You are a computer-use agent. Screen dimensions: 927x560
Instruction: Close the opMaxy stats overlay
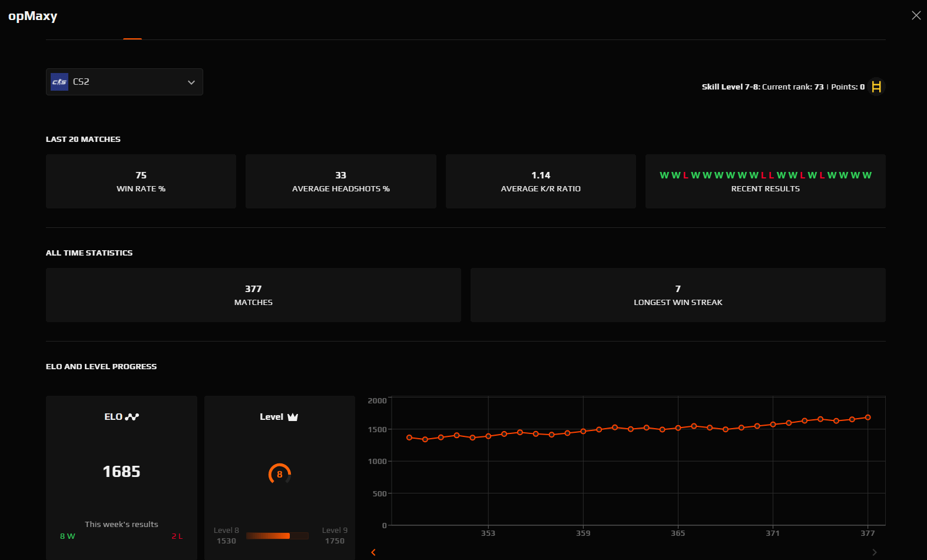pyautogui.click(x=916, y=15)
